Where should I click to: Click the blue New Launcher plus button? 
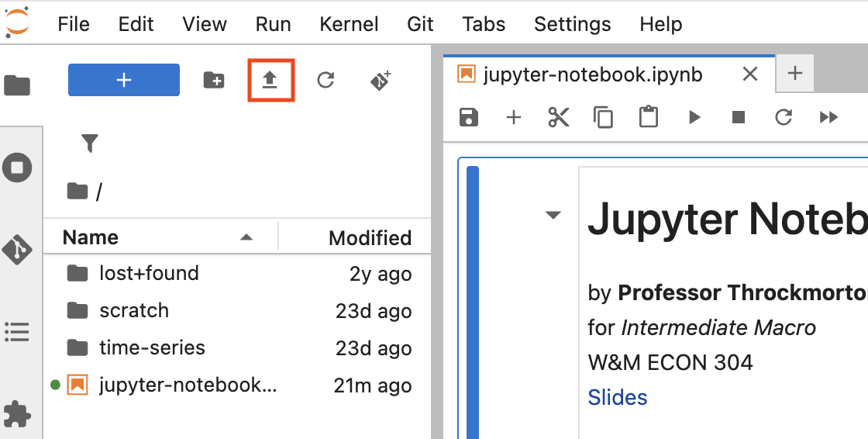tap(124, 80)
